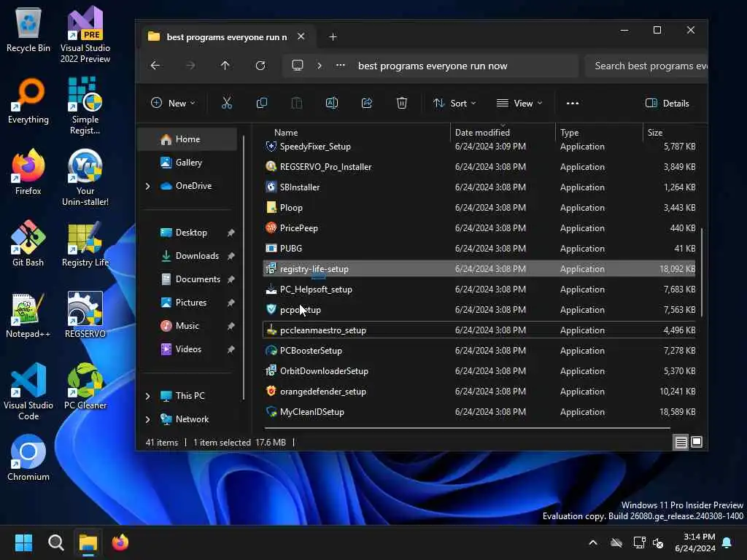Select Registry Life desktop icon
Viewport: 747px width, 560px height.
(x=85, y=244)
